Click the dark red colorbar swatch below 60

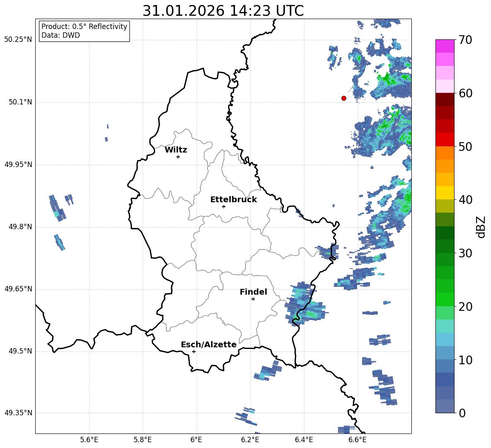pyautogui.click(x=445, y=100)
